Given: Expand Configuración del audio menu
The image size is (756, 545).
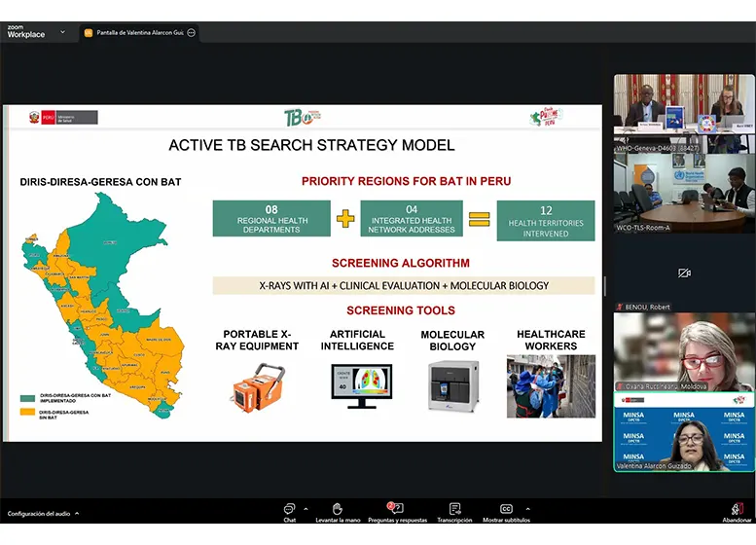Looking at the screenshot, I should [x=77, y=514].
